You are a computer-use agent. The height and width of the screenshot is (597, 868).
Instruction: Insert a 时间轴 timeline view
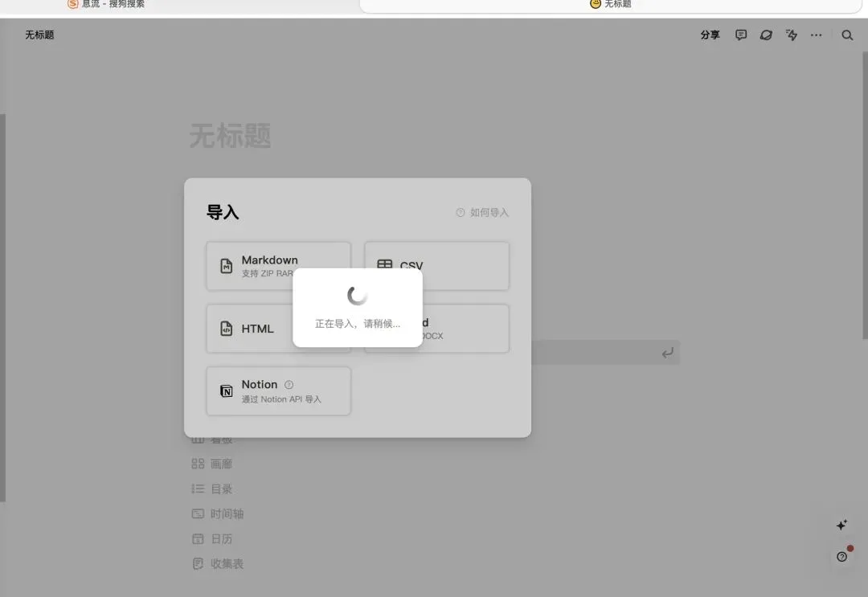(x=218, y=513)
